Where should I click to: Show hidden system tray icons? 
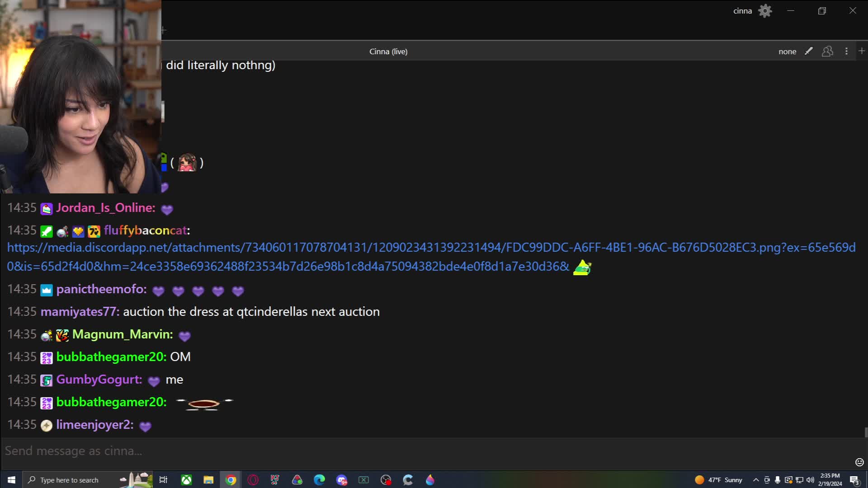point(755,480)
